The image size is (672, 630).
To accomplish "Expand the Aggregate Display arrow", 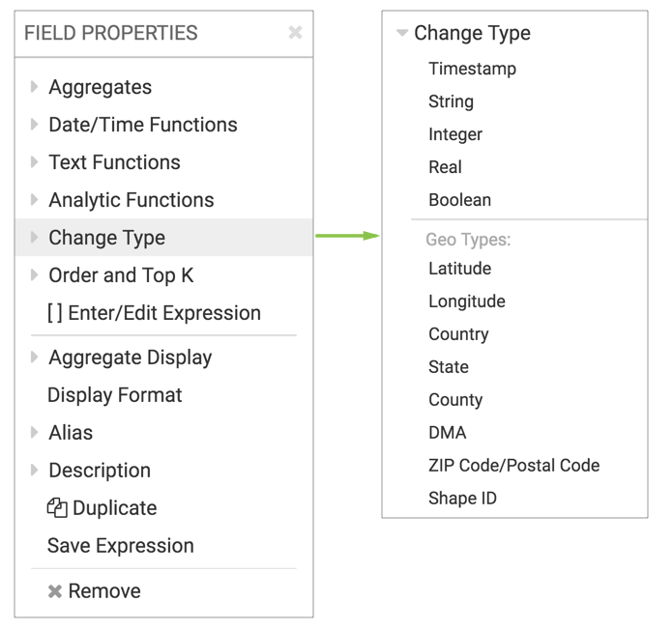I will 35,358.
